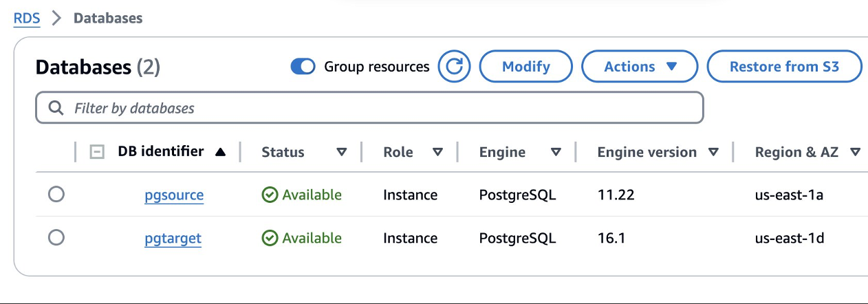Select the pgsource radio button

click(56, 195)
